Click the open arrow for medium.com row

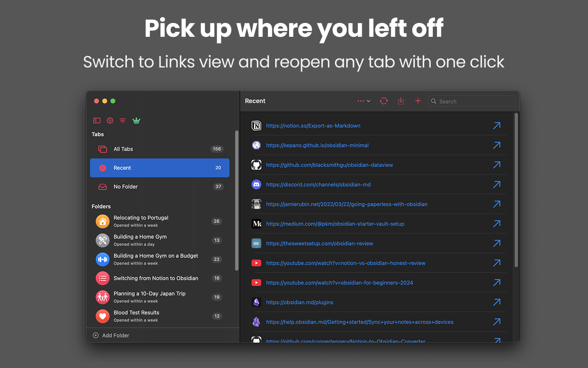(x=497, y=224)
